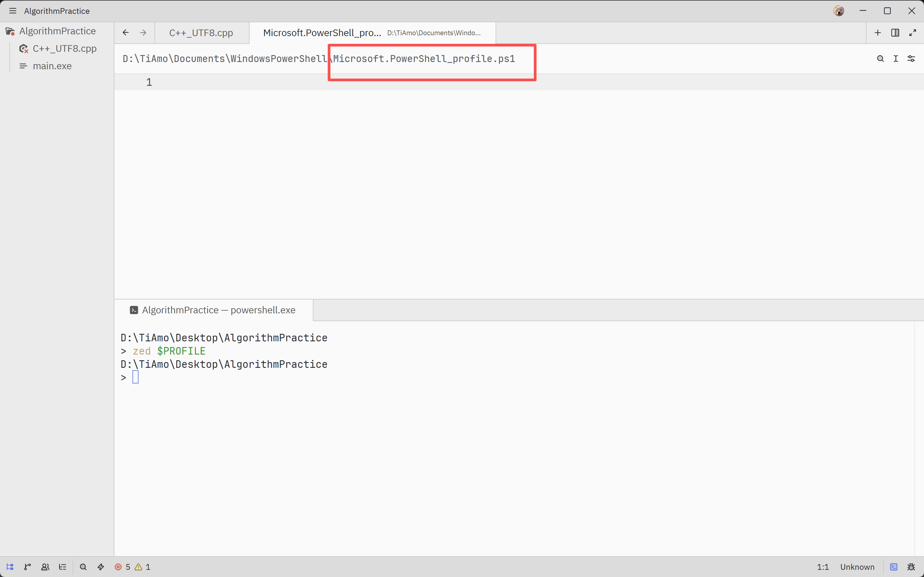This screenshot has height=577, width=924.
Task: Open the git branch panel
Action: click(x=27, y=567)
